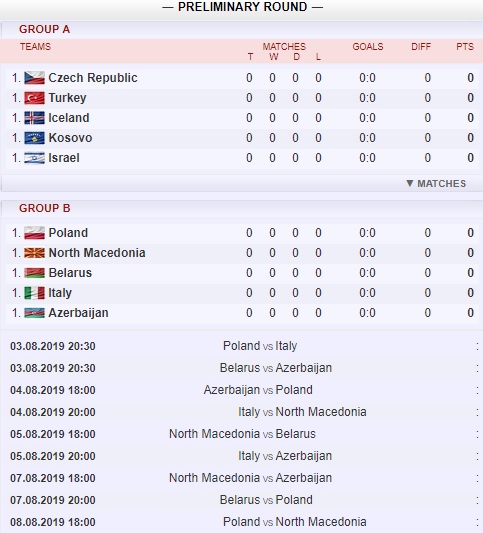Select the Belarus vs Azerbaijan match row
The width and height of the screenshot is (483, 533).
click(x=244, y=368)
